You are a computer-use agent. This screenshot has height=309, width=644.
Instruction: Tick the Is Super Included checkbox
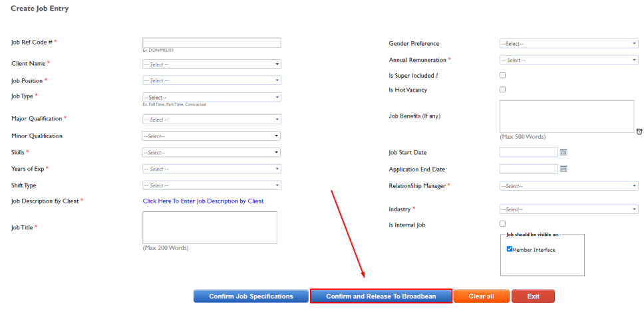point(502,75)
